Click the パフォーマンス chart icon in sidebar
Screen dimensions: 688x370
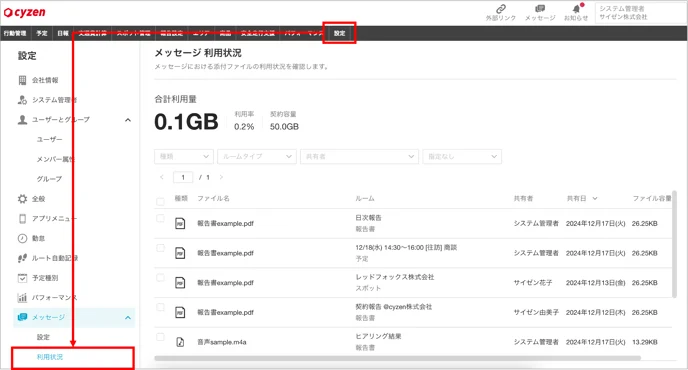pos(22,298)
